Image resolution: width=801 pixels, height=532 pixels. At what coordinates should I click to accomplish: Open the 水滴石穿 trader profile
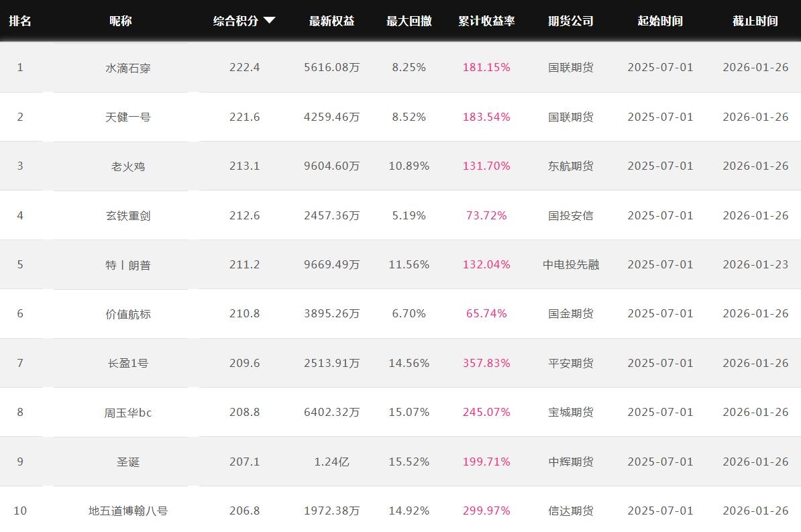tap(127, 68)
